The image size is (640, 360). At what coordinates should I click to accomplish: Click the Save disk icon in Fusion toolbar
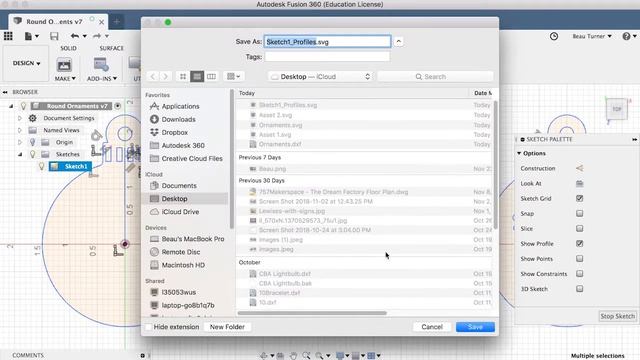pos(54,36)
